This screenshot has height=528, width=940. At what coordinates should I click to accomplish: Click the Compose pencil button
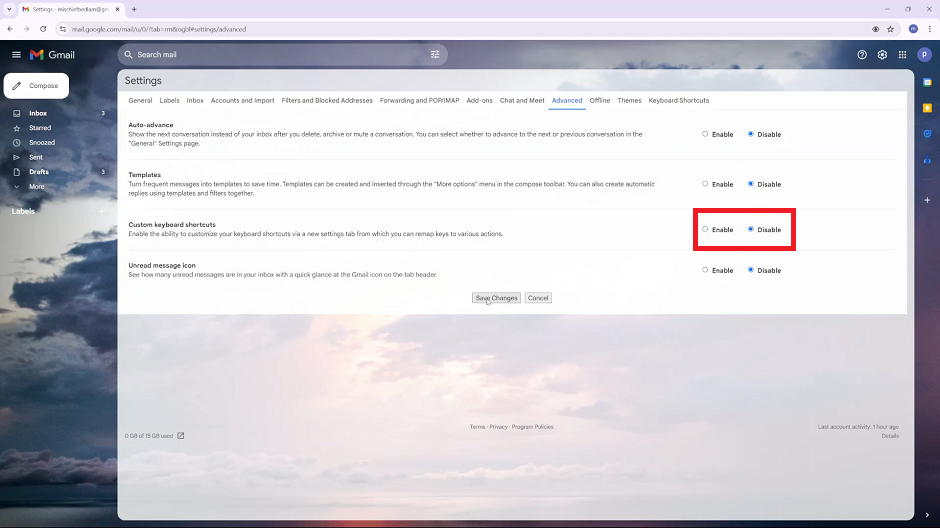(x=36, y=86)
